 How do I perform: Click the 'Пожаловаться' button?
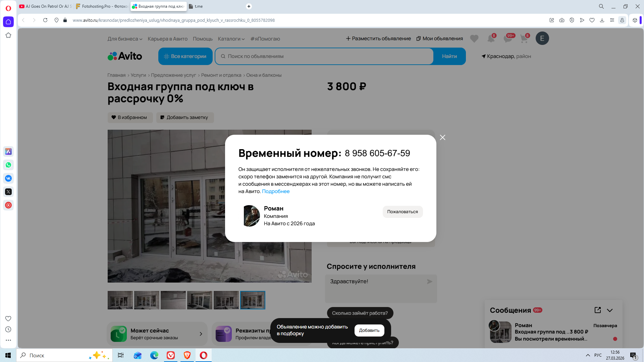coord(402,212)
